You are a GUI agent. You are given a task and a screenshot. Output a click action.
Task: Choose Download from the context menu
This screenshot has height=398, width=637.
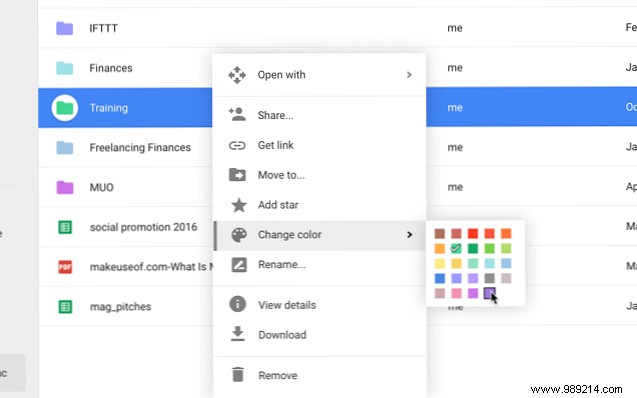point(319,335)
